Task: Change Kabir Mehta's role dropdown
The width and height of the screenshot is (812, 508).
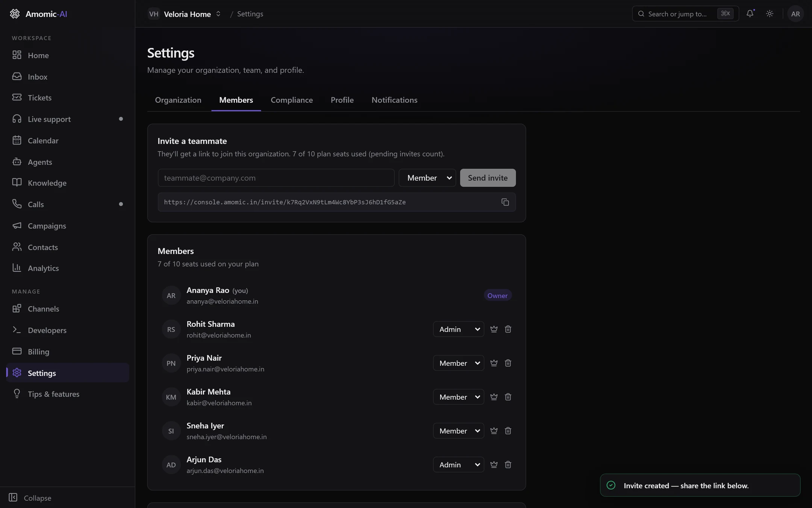Action: 458,397
